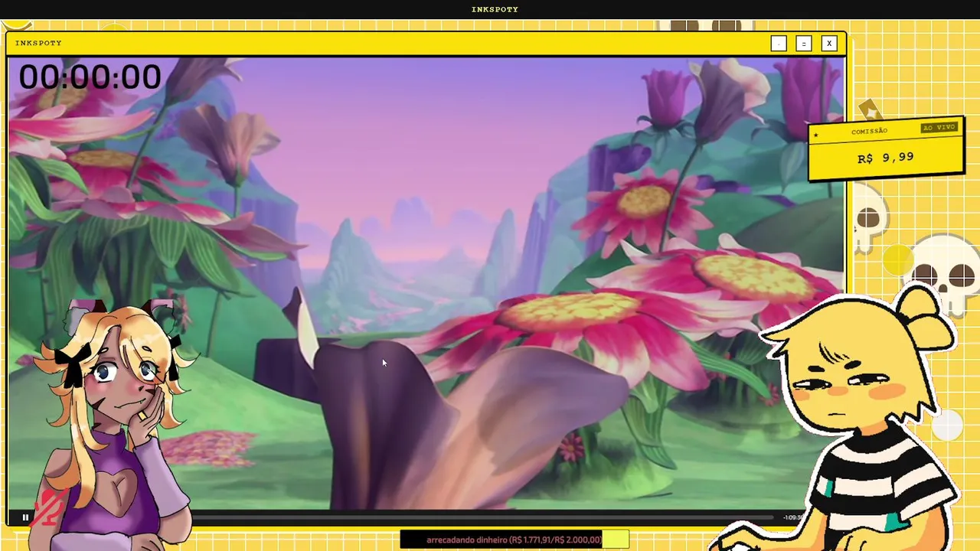
Task: Click the R$ 9,99 price text
Action: 886,158
